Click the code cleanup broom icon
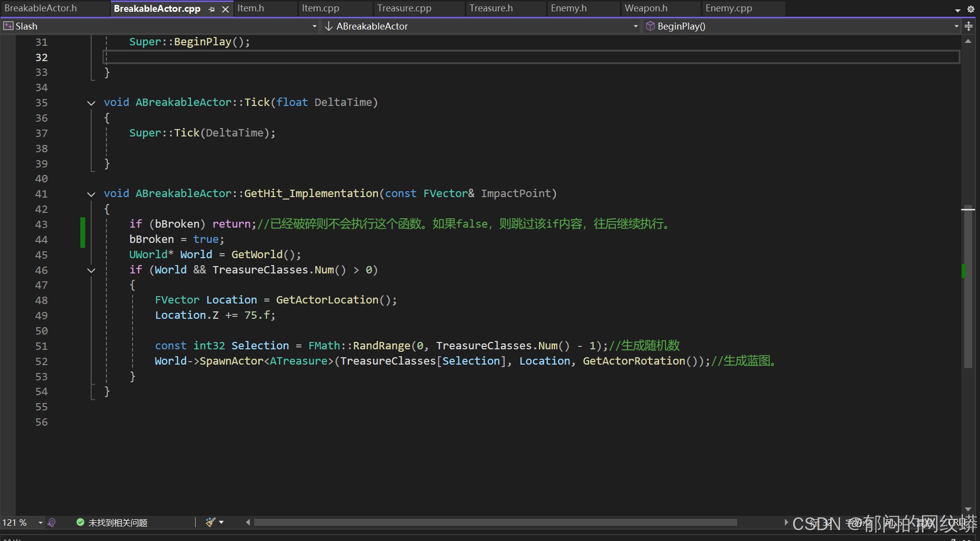980x541 pixels. [210, 522]
